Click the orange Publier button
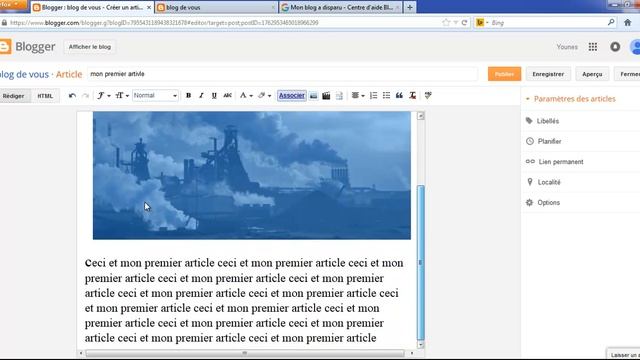Image resolution: width=640 pixels, height=360 pixels. click(x=504, y=74)
